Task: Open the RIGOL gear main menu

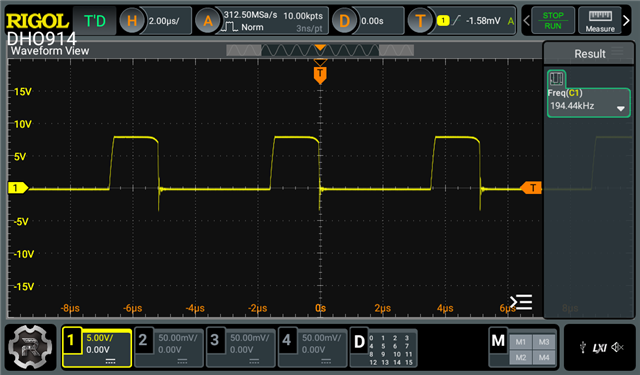Action: pyautogui.click(x=30, y=347)
